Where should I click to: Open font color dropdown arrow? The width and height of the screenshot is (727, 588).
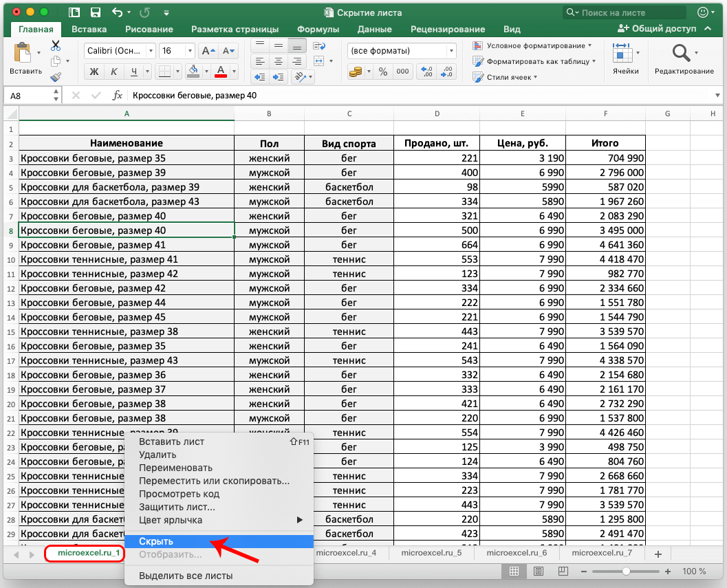click(234, 72)
